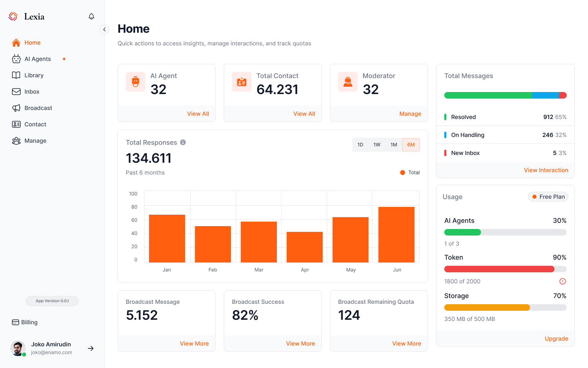Open AI Agents from the sidebar
Image resolution: width=588 pixels, height=368 pixels.
click(38, 59)
